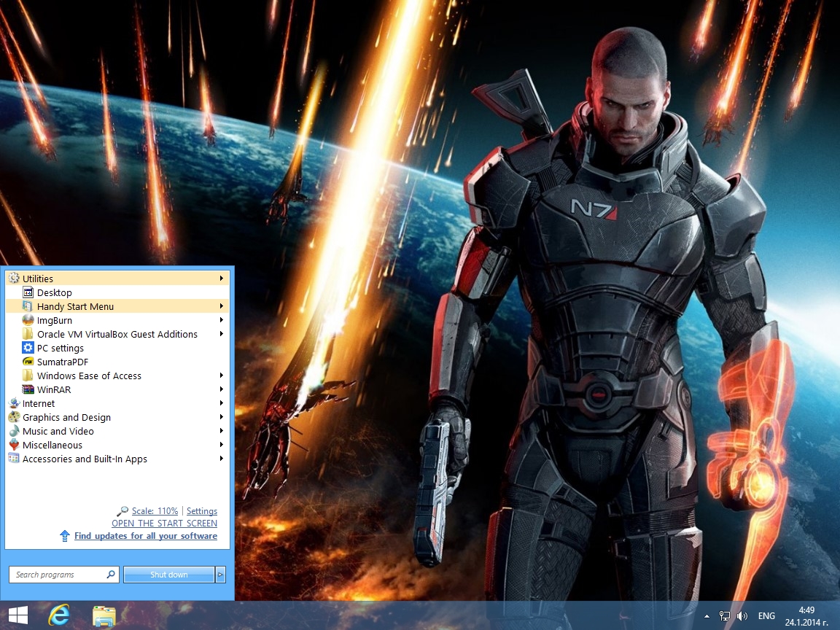Screen dimensions: 840x630
Task: Select the Handy Start Menu entry
Action: 117,306
